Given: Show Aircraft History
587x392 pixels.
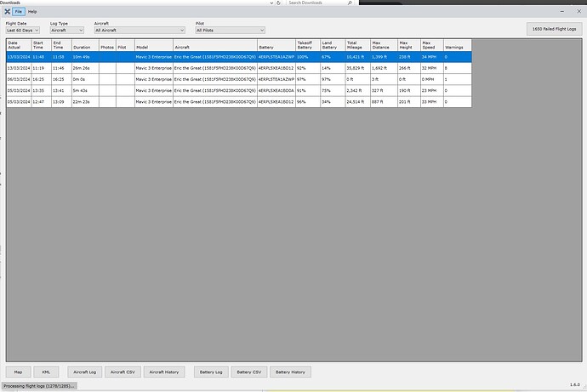Looking at the screenshot, I should 164,372.
